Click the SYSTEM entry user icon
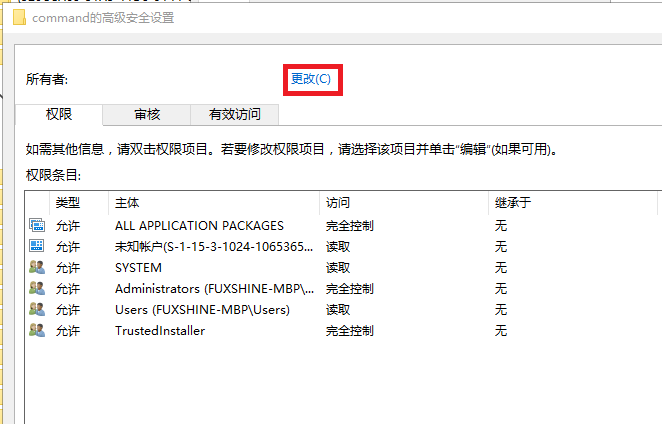The image size is (662, 424). [37, 267]
